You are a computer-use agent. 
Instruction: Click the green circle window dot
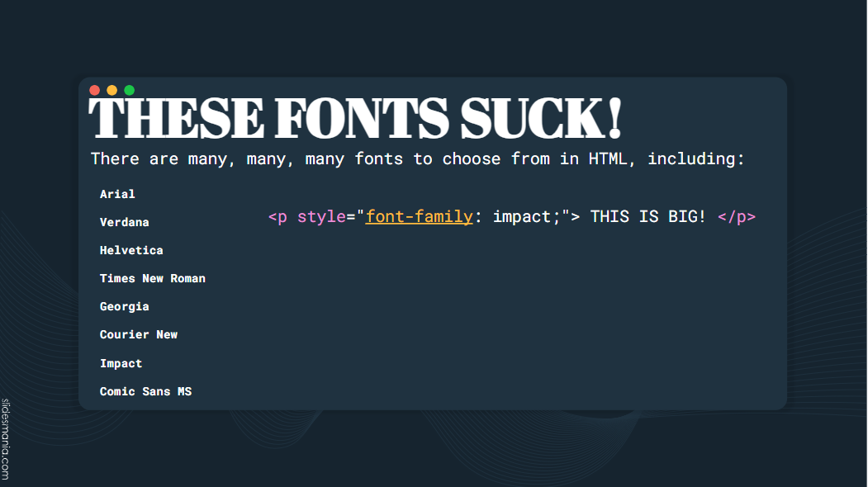(x=130, y=90)
